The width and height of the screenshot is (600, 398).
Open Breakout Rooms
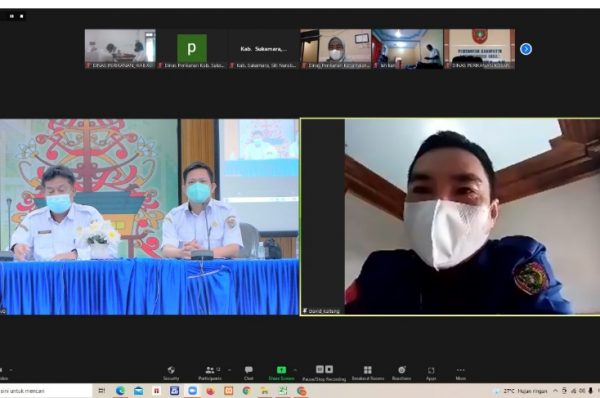368,373
